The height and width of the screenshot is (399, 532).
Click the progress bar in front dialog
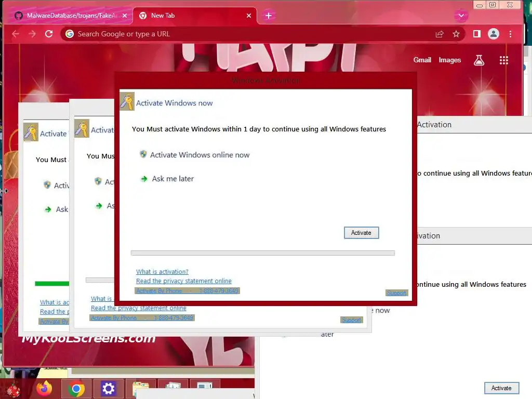point(262,253)
